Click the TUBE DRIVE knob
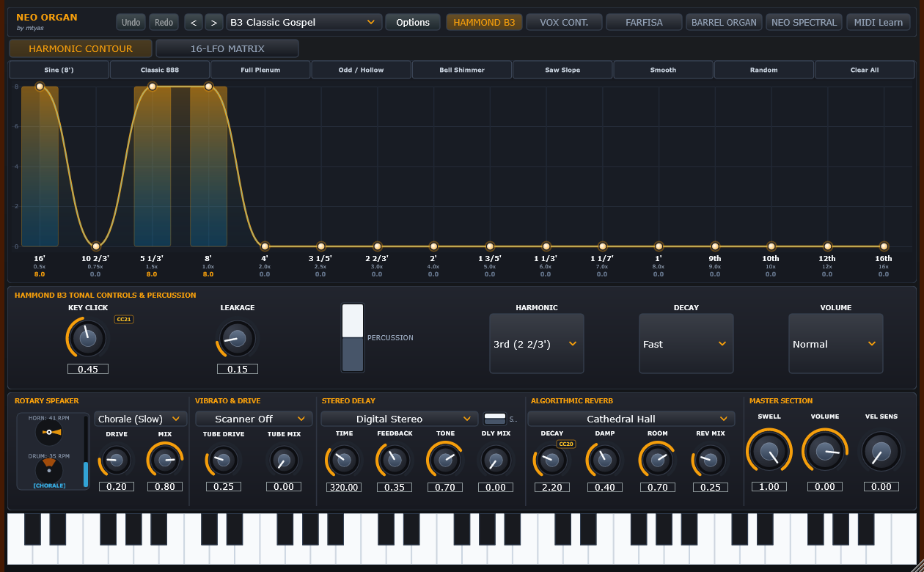Viewport: 924px width, 572px height. 224,461
